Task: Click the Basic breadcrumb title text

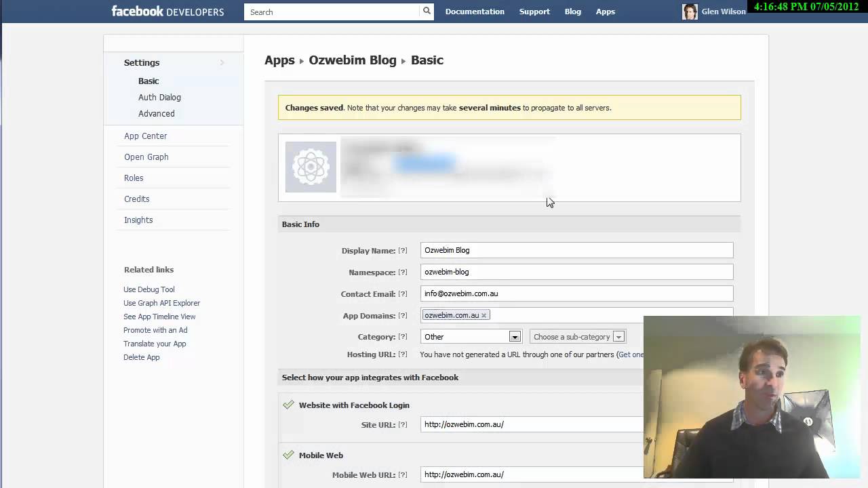Action: (427, 60)
